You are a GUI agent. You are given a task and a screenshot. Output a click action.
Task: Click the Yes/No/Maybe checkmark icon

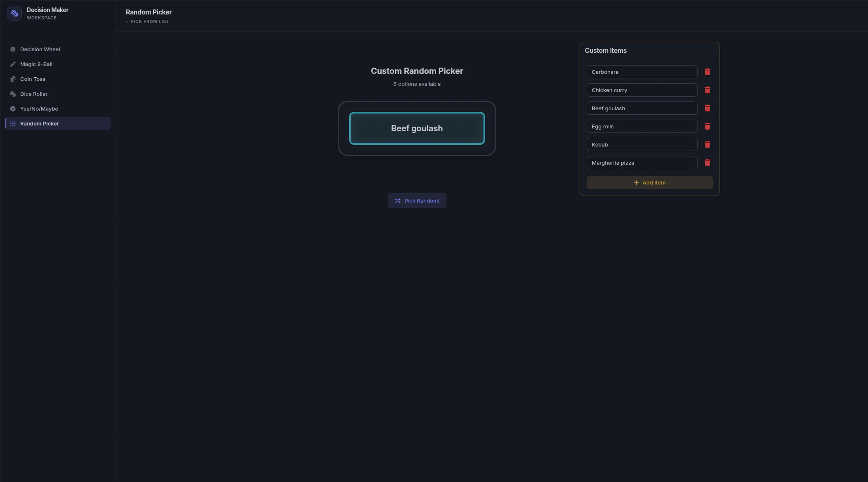[13, 109]
